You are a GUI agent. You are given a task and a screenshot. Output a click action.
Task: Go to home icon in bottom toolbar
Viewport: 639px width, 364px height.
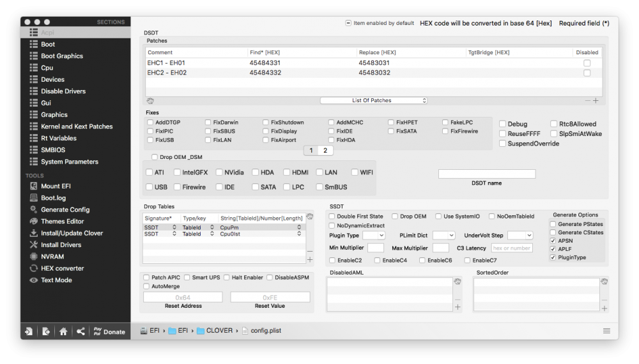63,331
